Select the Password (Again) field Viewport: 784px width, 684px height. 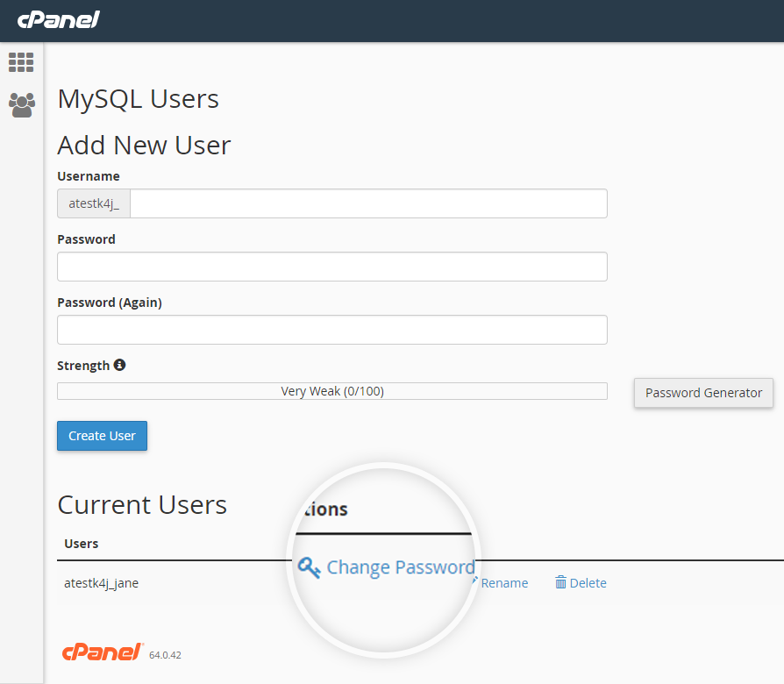331,330
